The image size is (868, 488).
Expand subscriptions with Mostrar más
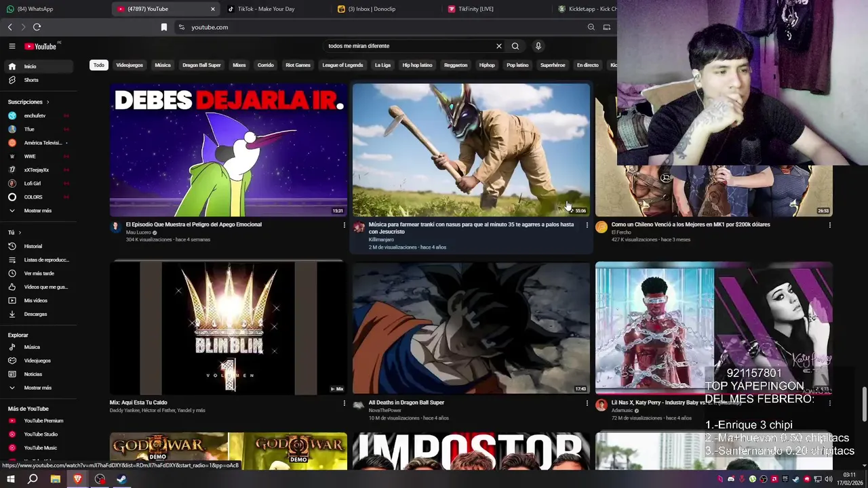pyautogui.click(x=37, y=211)
